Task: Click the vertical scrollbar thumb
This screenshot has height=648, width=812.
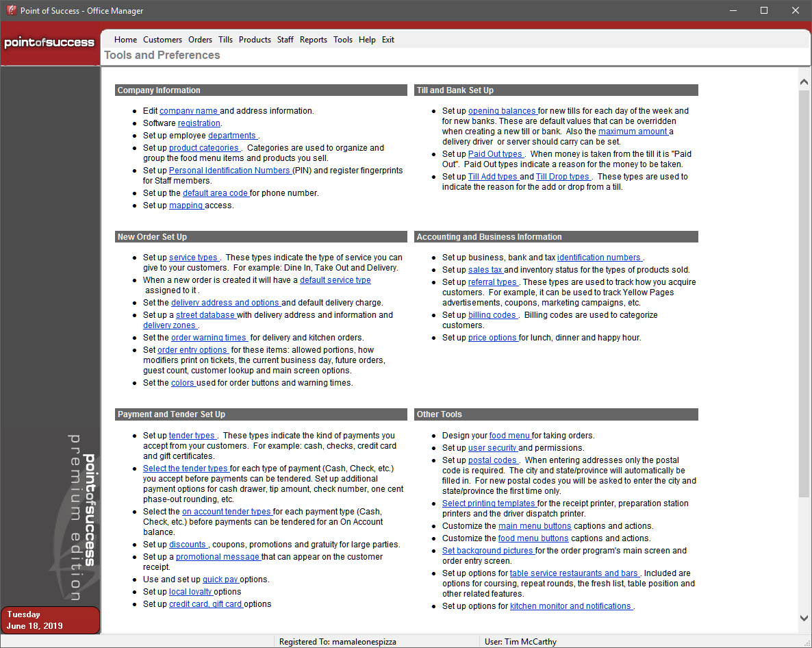Action: [x=804, y=294]
